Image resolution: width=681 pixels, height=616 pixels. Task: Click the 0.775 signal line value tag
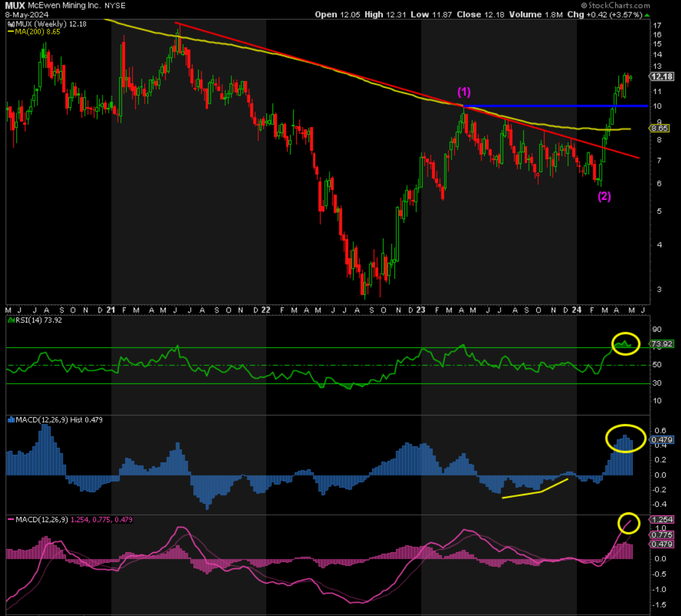coord(662,535)
